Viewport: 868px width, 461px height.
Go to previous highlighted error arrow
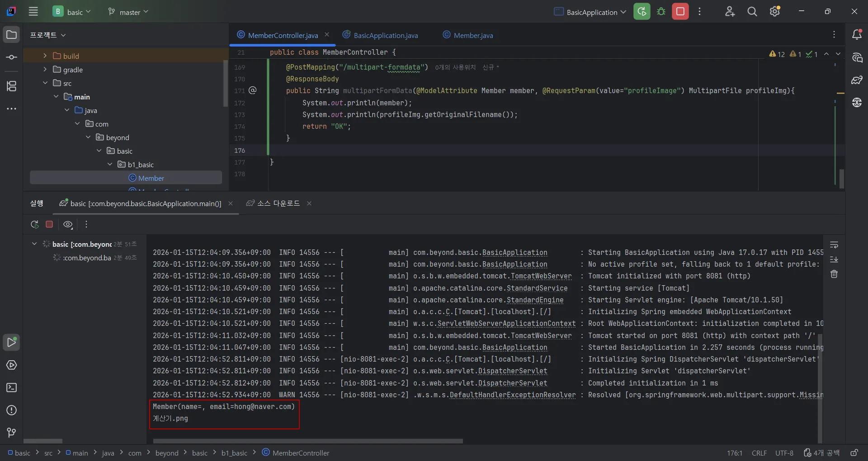pos(826,54)
